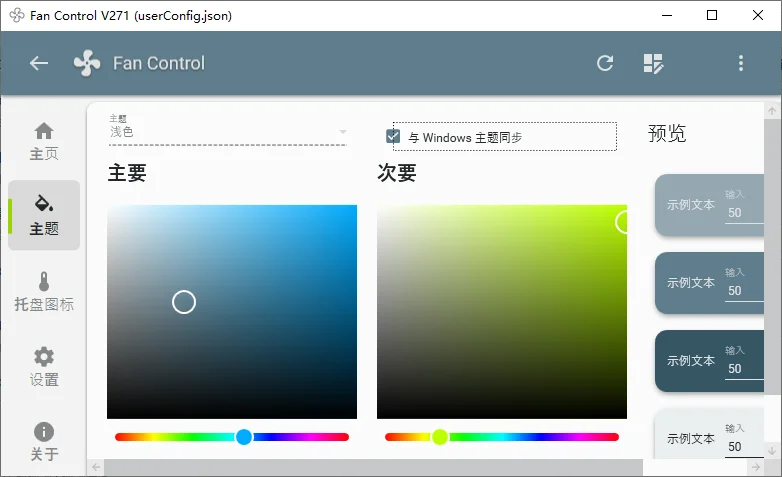Open the 托盘图标 tray icon tab
The width and height of the screenshot is (782, 477).
(44, 292)
